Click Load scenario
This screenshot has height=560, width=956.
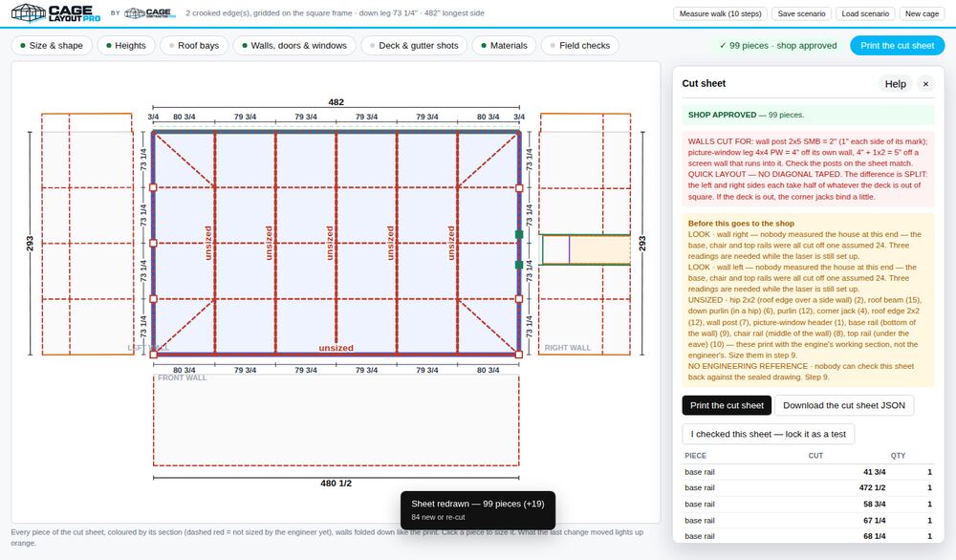(865, 13)
